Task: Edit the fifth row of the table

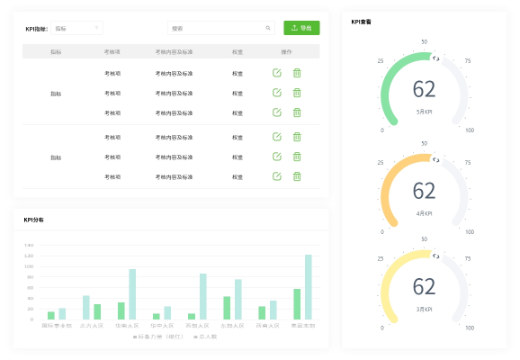Action: click(277, 156)
